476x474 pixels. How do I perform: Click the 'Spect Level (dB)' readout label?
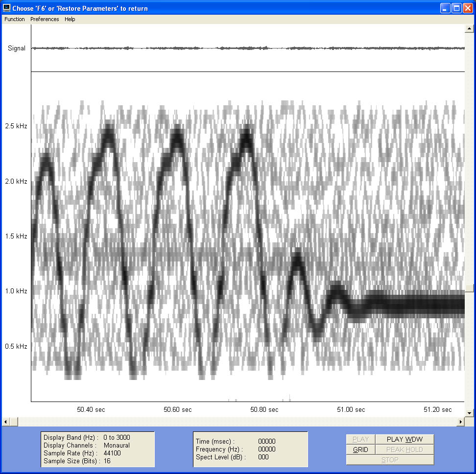pyautogui.click(x=221, y=457)
